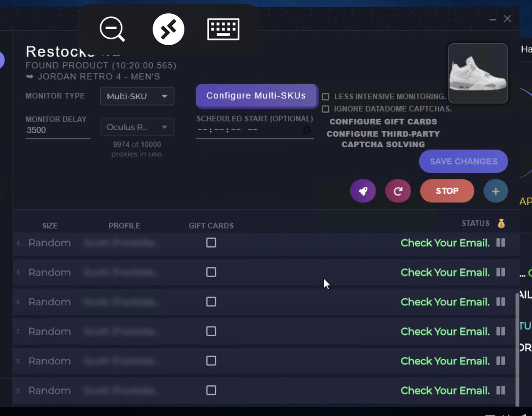Click the Jordan Retro 4 - Men's product text
Viewport: 532px width, 416px height.
point(99,77)
